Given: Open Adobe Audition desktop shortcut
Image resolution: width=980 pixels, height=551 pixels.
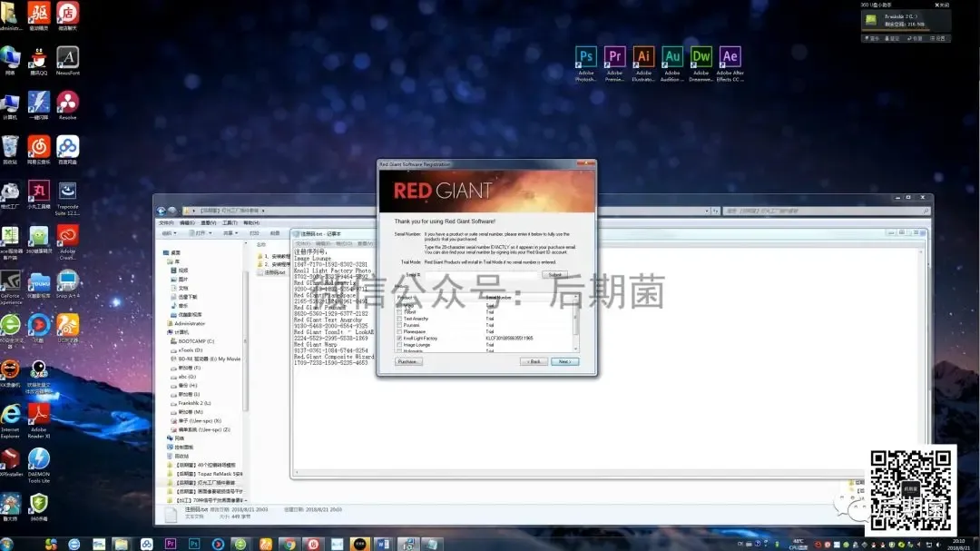Looking at the screenshot, I should click(x=671, y=63).
